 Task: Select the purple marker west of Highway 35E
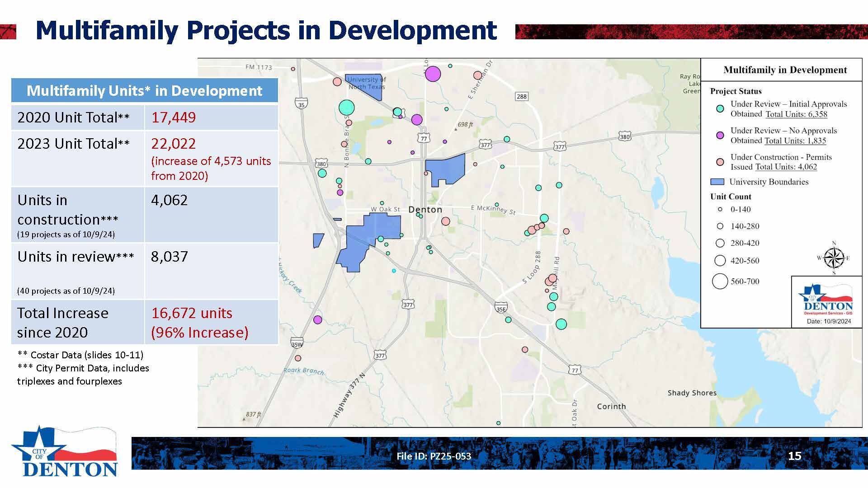(x=318, y=319)
